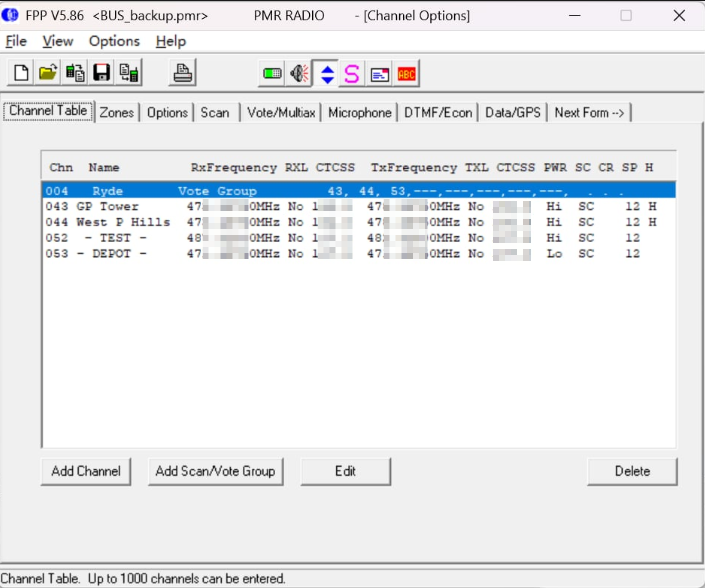Click the red ABC toolbar icon
The width and height of the screenshot is (705, 588).
coord(406,74)
